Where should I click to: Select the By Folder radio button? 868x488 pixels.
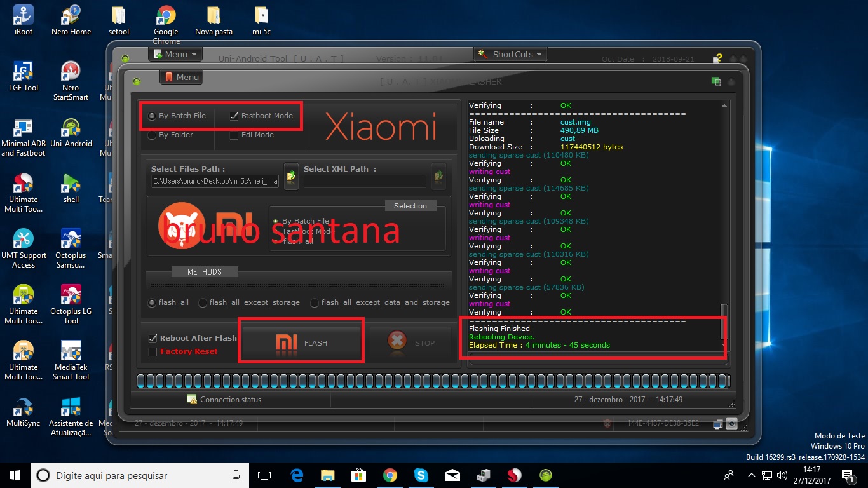(151, 135)
